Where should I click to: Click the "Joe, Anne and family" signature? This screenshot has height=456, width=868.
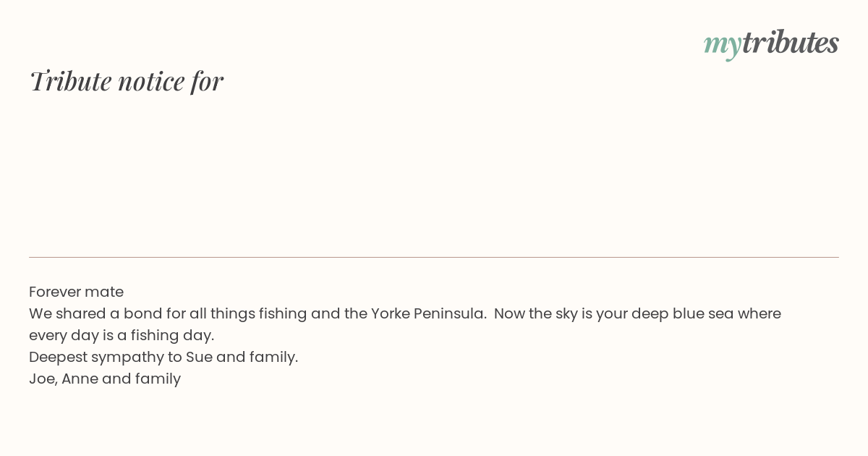[x=105, y=379]
